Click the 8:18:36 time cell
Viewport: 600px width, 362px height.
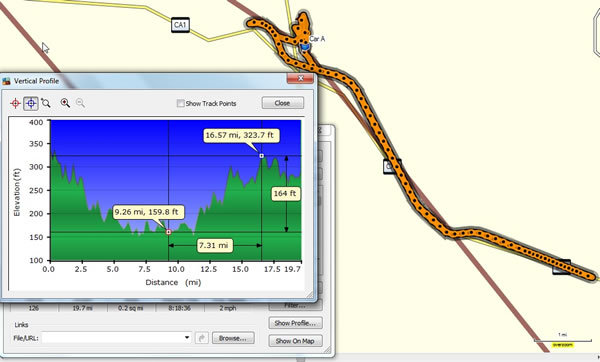(x=179, y=308)
